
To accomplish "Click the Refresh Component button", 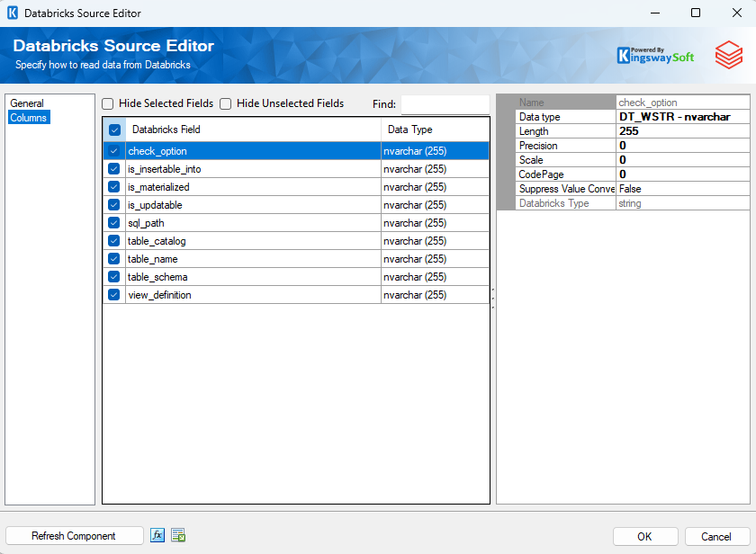I will [x=74, y=536].
